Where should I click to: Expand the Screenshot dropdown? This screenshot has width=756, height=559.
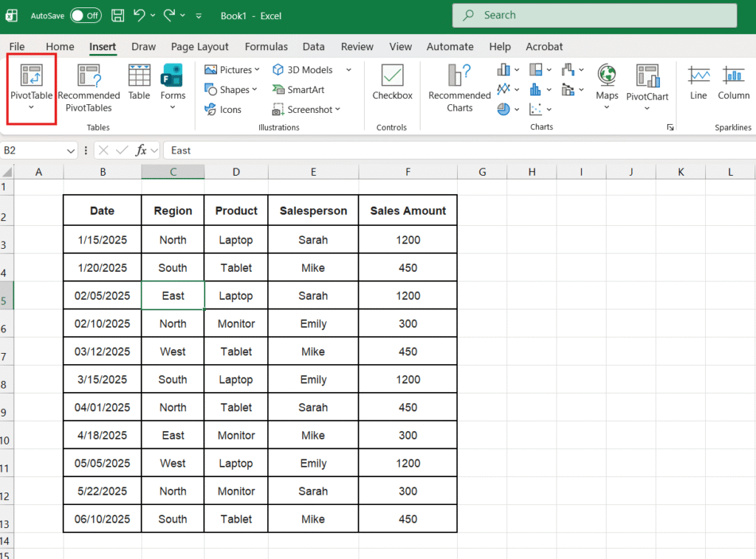pos(337,110)
